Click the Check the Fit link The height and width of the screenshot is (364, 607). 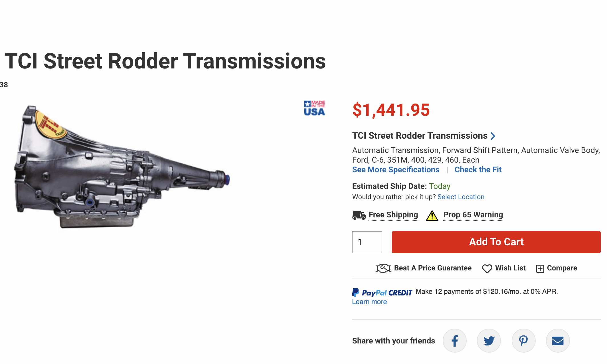tap(478, 170)
